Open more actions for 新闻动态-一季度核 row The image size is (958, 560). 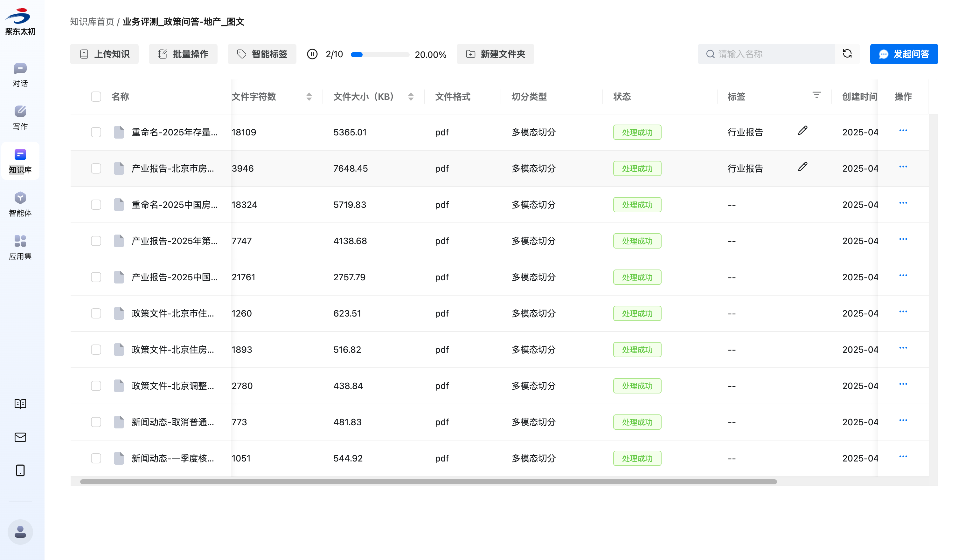903,457
